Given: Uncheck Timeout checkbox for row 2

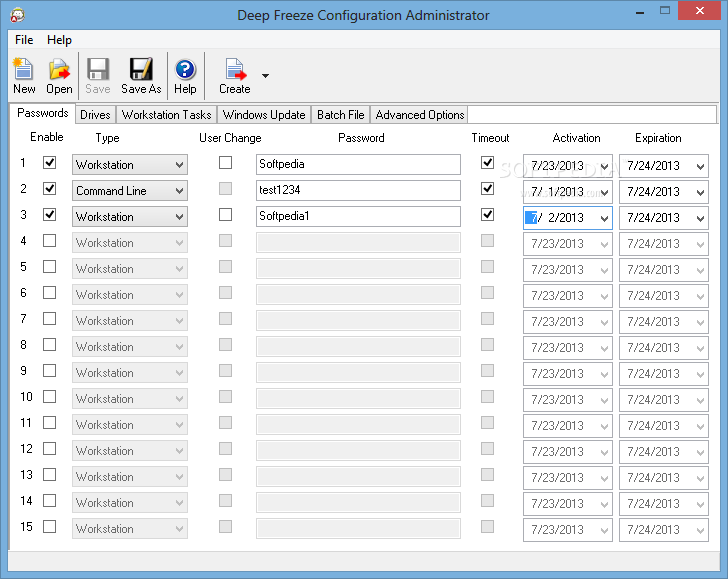Looking at the screenshot, I should click(488, 189).
